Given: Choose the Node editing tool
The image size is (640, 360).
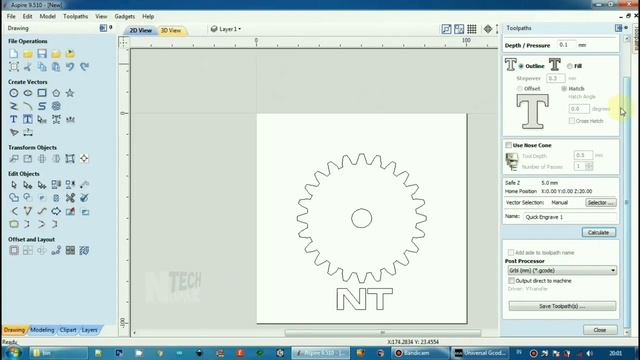Looking at the screenshot, I should 28,184.
